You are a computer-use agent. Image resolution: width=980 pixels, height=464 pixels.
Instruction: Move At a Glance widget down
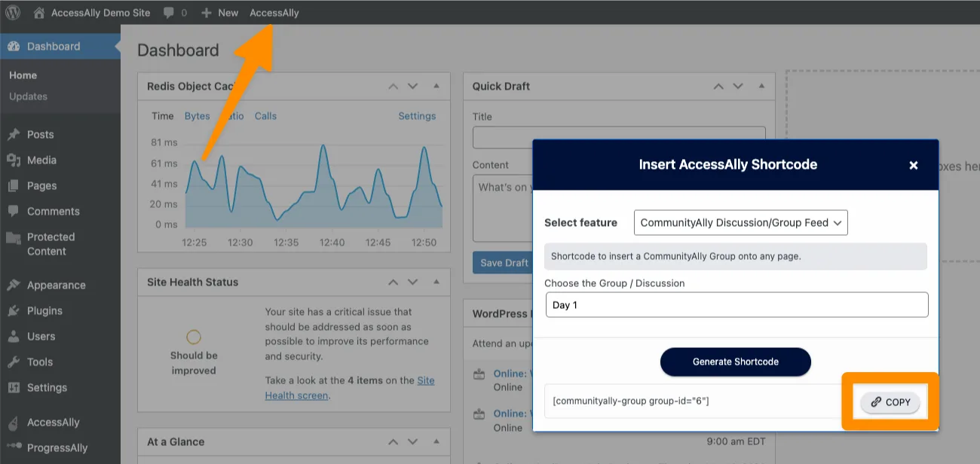click(x=412, y=442)
